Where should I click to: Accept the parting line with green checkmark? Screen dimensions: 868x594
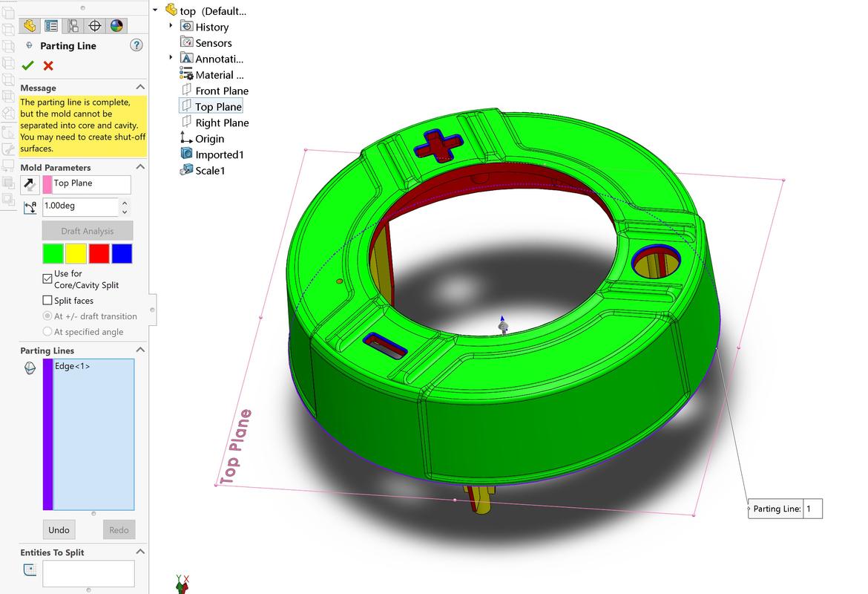pyautogui.click(x=27, y=66)
